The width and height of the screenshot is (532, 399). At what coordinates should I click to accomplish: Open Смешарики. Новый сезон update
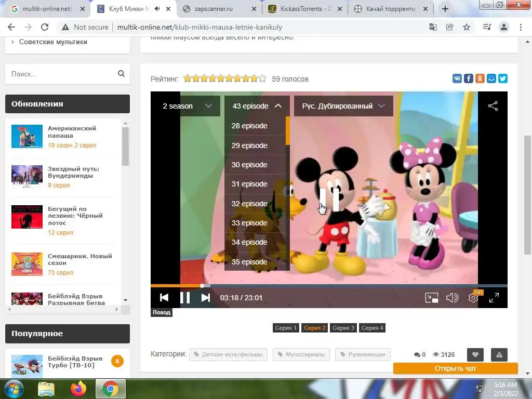[x=79, y=260]
